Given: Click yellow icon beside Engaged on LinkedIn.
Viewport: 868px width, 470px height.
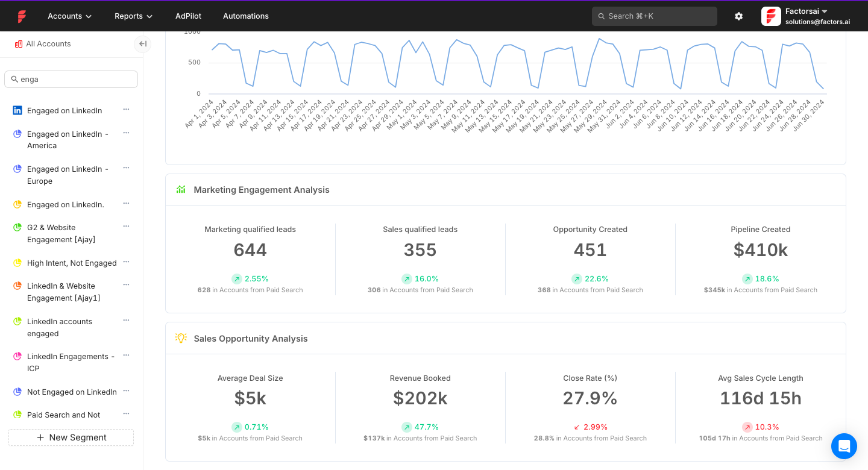Looking at the screenshot, I should pos(17,205).
